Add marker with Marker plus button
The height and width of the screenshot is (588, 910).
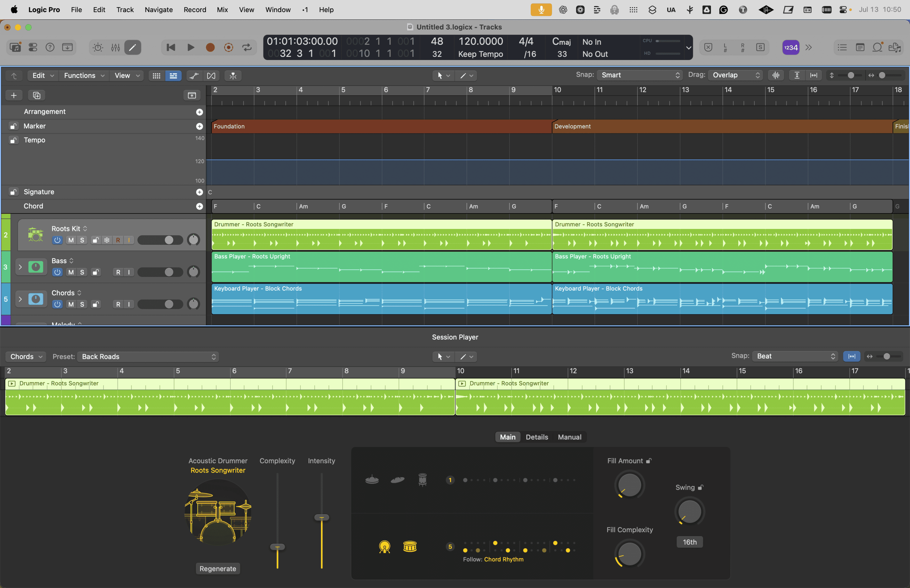tap(199, 126)
